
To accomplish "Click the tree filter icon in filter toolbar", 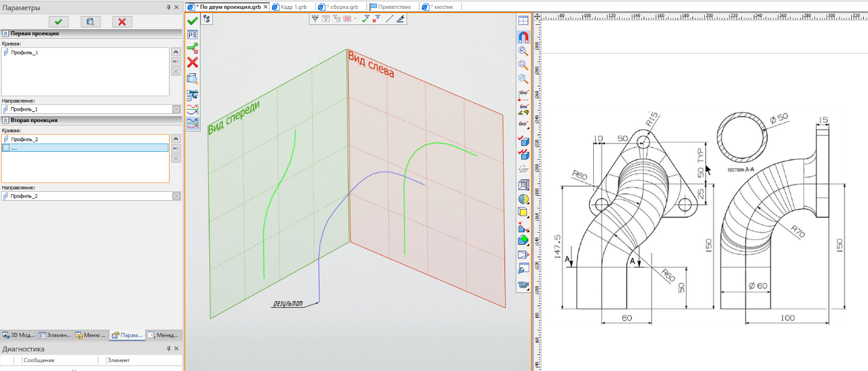I will [x=336, y=19].
